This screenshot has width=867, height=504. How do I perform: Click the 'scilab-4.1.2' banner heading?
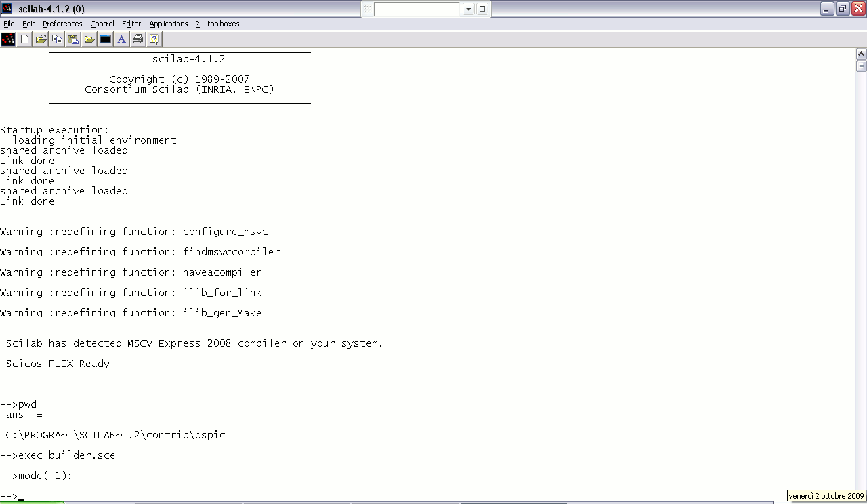(x=188, y=59)
